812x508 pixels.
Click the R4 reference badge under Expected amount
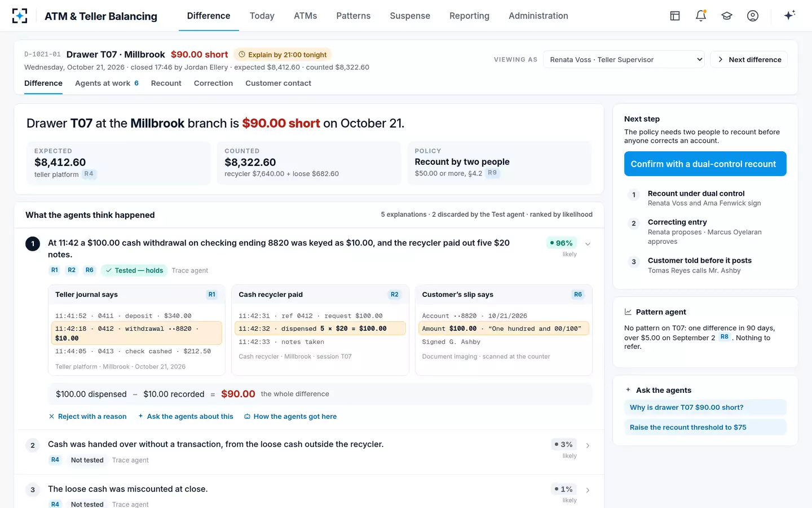point(89,174)
